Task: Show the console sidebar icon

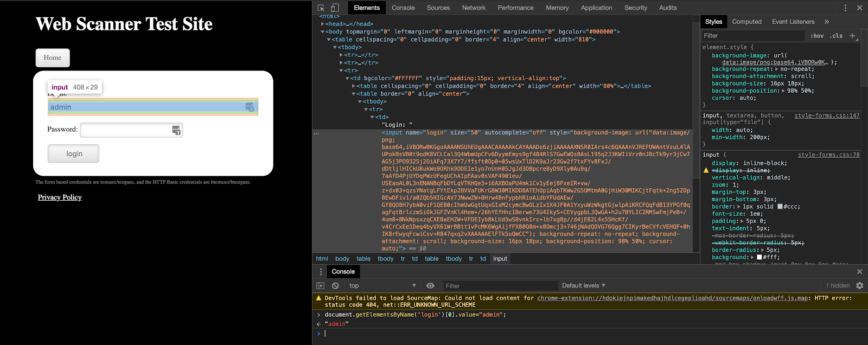Action: click(321, 286)
